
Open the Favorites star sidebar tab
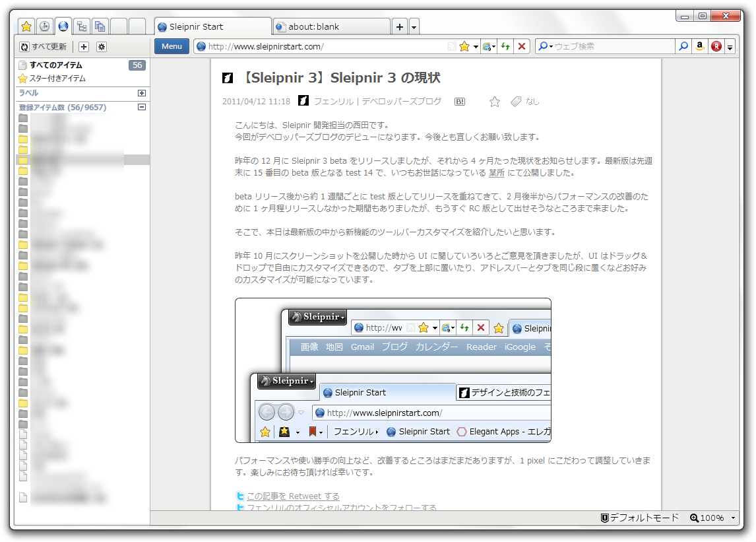click(26, 26)
